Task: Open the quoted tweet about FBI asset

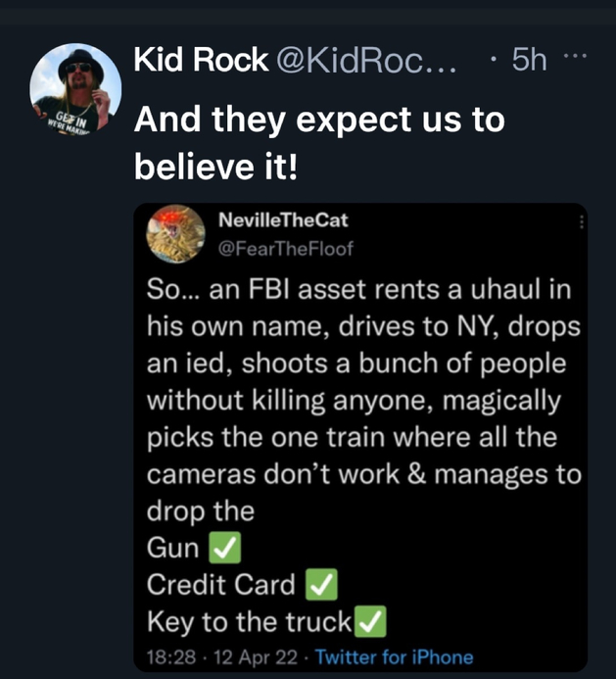Action: click(360, 437)
